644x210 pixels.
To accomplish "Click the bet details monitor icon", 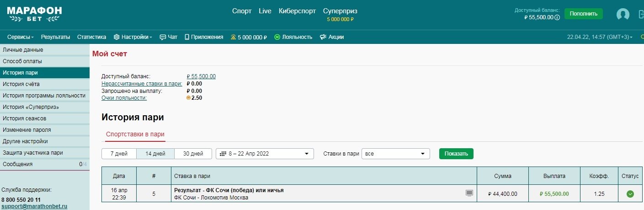I will click(x=469, y=193).
